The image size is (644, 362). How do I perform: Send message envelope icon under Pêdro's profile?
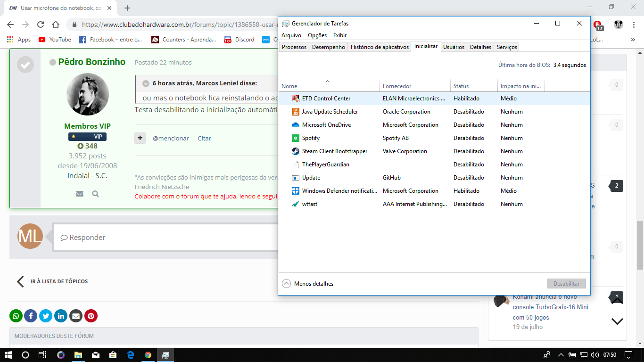tap(80, 194)
